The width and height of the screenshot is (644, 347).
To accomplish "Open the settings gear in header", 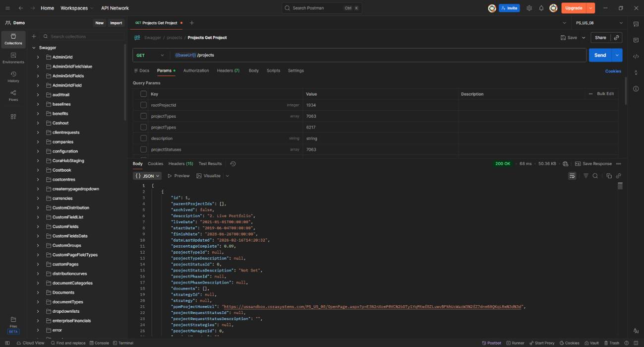I will click(529, 8).
